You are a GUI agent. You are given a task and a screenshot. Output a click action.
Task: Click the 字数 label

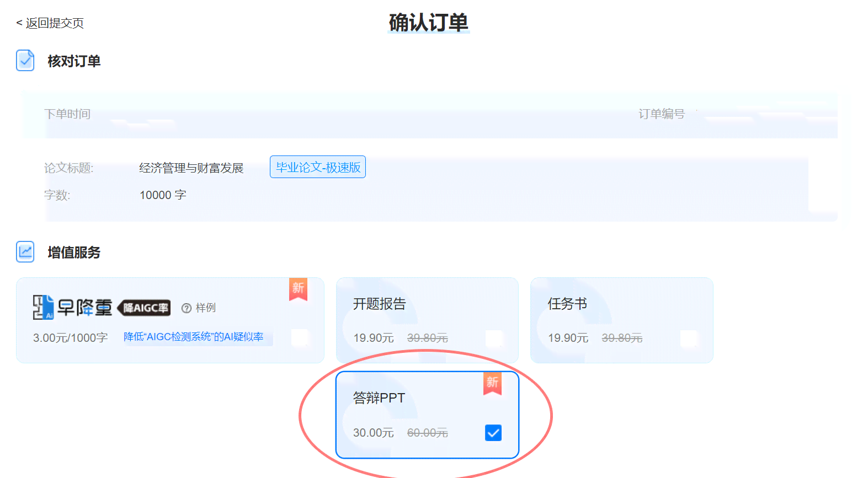pos(57,195)
